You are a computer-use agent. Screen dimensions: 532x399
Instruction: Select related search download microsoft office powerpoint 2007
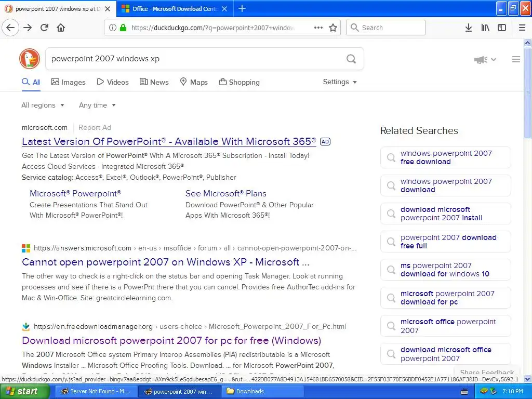pos(445,354)
